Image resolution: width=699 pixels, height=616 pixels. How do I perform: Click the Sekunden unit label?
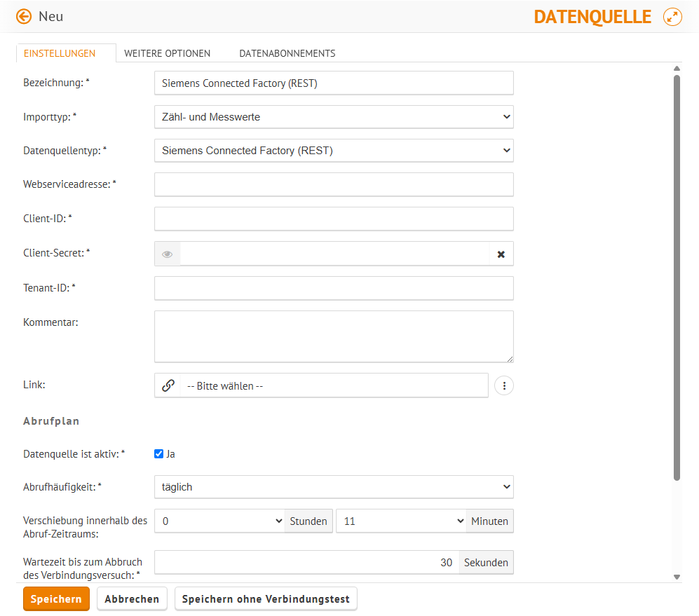click(x=486, y=563)
